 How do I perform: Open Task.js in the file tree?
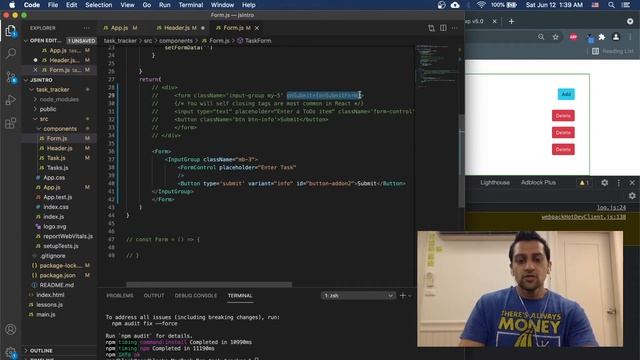pos(56,158)
